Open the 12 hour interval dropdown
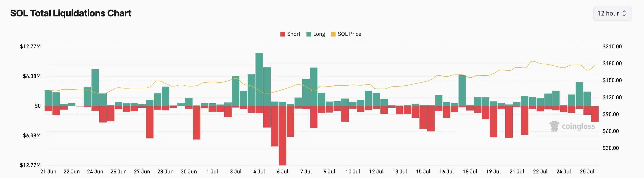The width and height of the screenshot is (644, 178). (x=612, y=13)
